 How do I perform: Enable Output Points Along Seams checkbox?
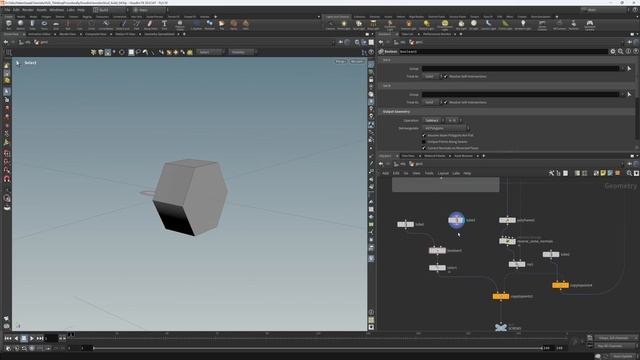[x=424, y=142]
